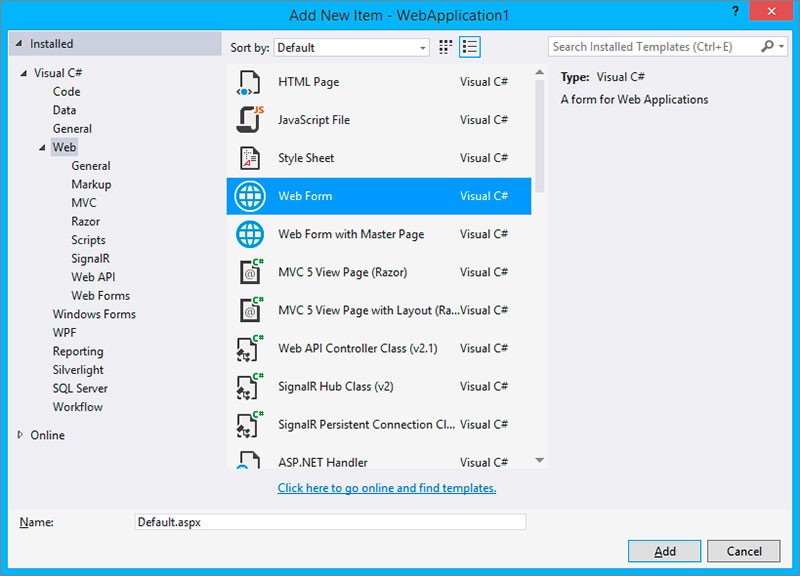Image resolution: width=800 pixels, height=576 pixels.
Task: Select the Windows Forms category
Action: 94,314
